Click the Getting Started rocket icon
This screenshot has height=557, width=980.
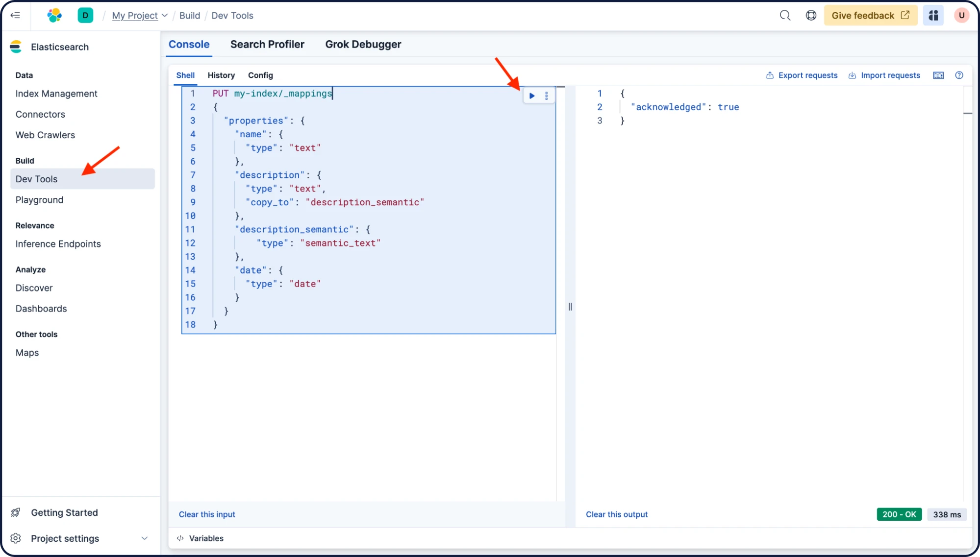coord(16,512)
